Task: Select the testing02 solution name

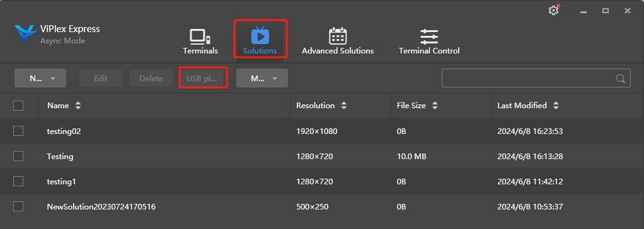Action: pyautogui.click(x=64, y=131)
